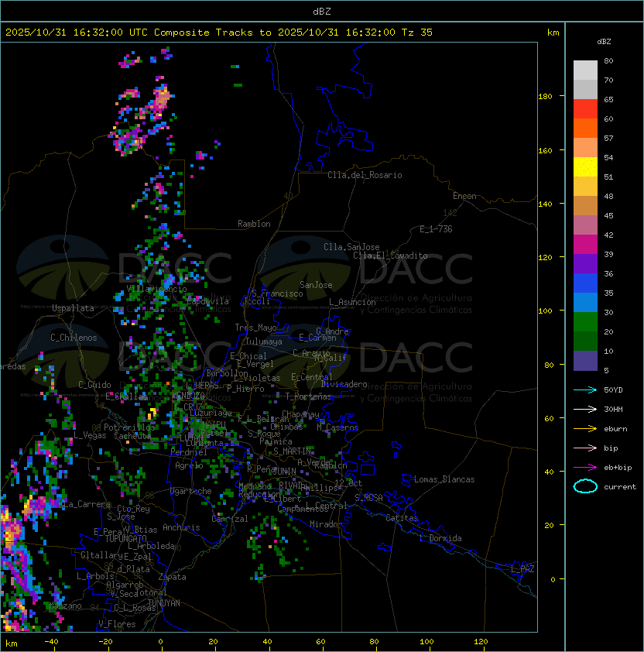Select the bright green 20-30 dBZ swatch
This screenshot has height=652, width=644.
point(585,322)
